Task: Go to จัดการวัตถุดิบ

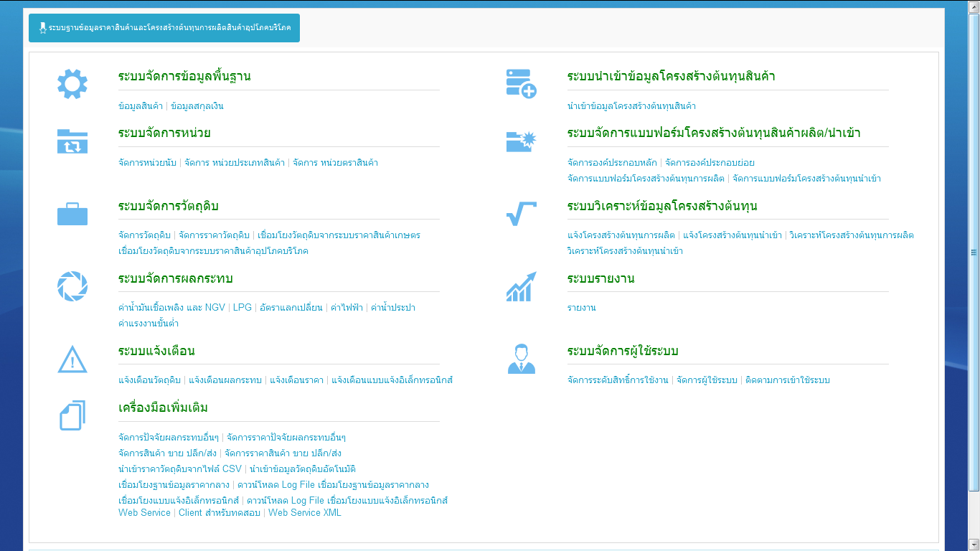Action: [144, 235]
